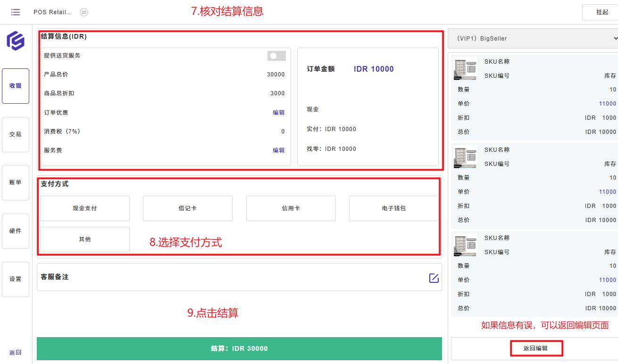618x364 pixels.
Task: Click the store switch icon beside POS Retail
Action: click(84, 12)
